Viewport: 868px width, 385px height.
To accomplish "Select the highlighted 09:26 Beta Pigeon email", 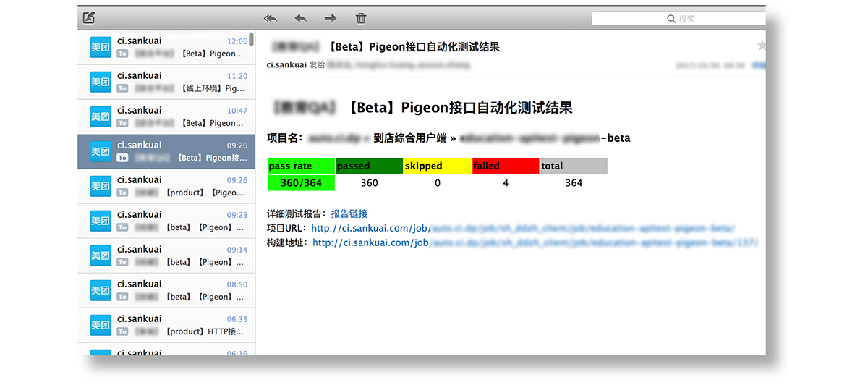I will tap(166, 151).
